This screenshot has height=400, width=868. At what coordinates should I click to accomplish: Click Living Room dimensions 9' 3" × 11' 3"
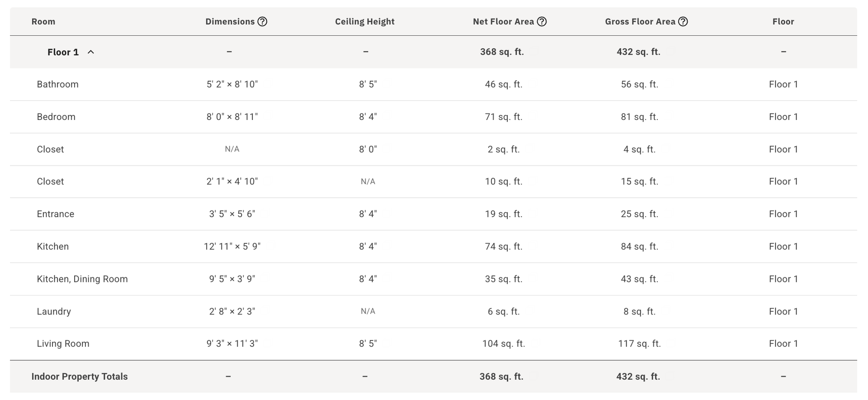[x=232, y=344]
